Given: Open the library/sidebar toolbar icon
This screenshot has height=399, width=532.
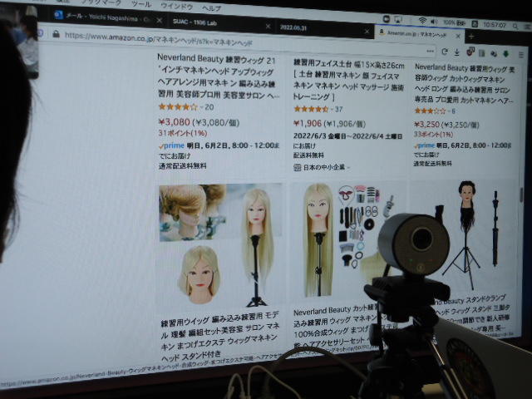Looking at the screenshot, I should click(481, 53).
